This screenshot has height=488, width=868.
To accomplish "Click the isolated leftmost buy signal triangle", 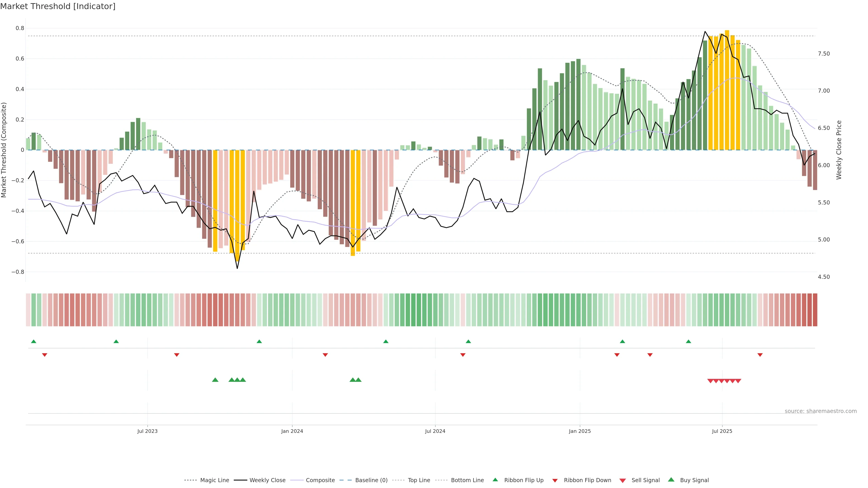I will [x=215, y=380].
